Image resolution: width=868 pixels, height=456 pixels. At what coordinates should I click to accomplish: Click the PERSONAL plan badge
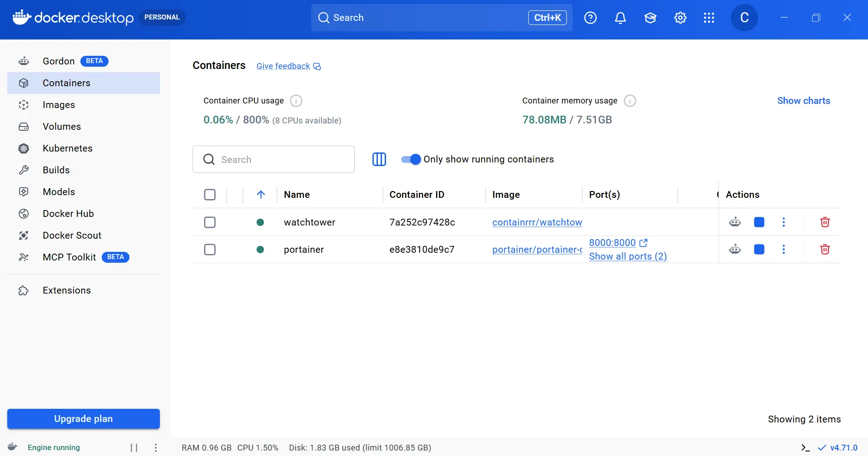(162, 17)
